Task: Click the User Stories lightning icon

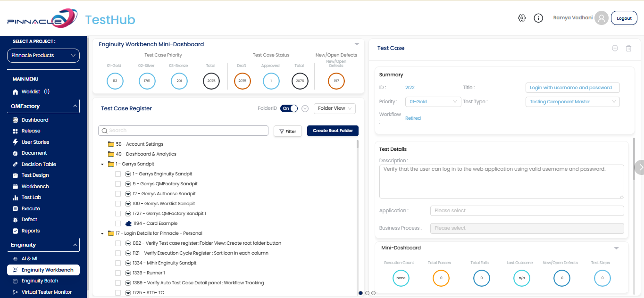Action: pos(16,142)
